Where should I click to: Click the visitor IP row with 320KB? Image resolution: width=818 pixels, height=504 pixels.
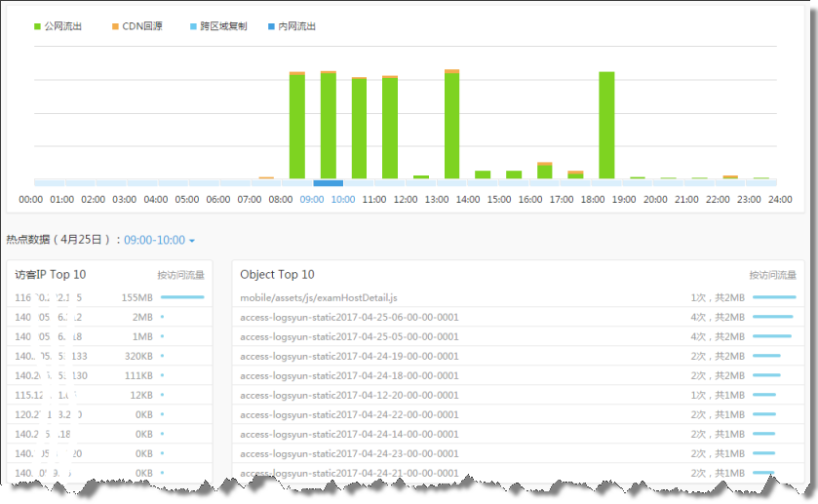tap(107, 356)
